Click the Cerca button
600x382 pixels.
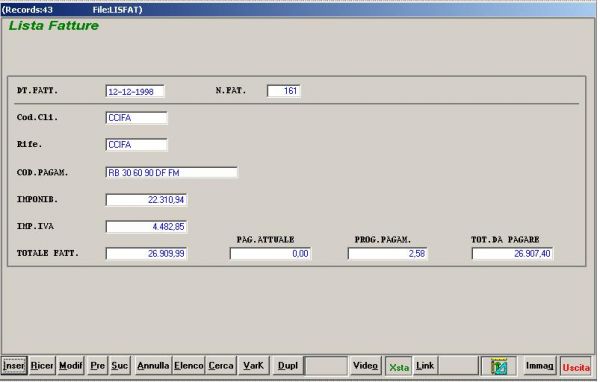pos(221,366)
